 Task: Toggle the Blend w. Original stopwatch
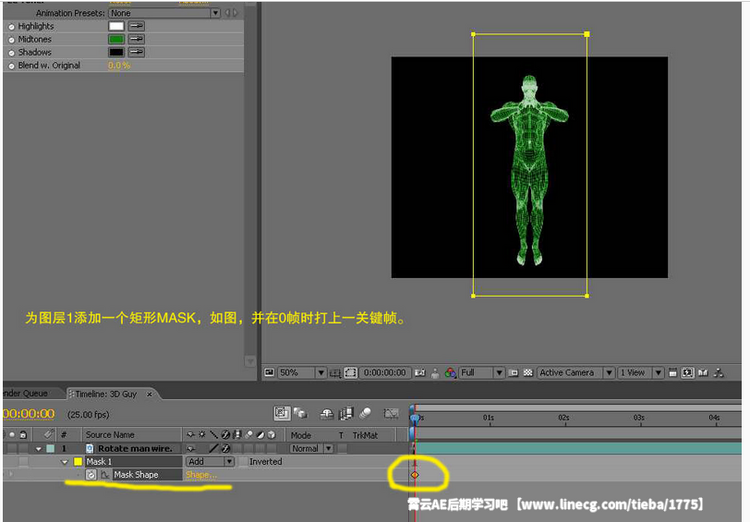(x=11, y=66)
